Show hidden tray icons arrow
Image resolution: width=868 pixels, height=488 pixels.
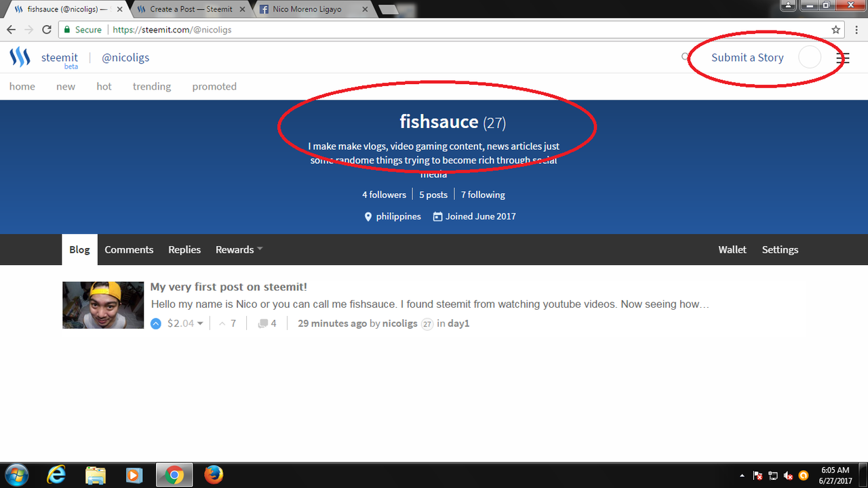pyautogui.click(x=742, y=476)
